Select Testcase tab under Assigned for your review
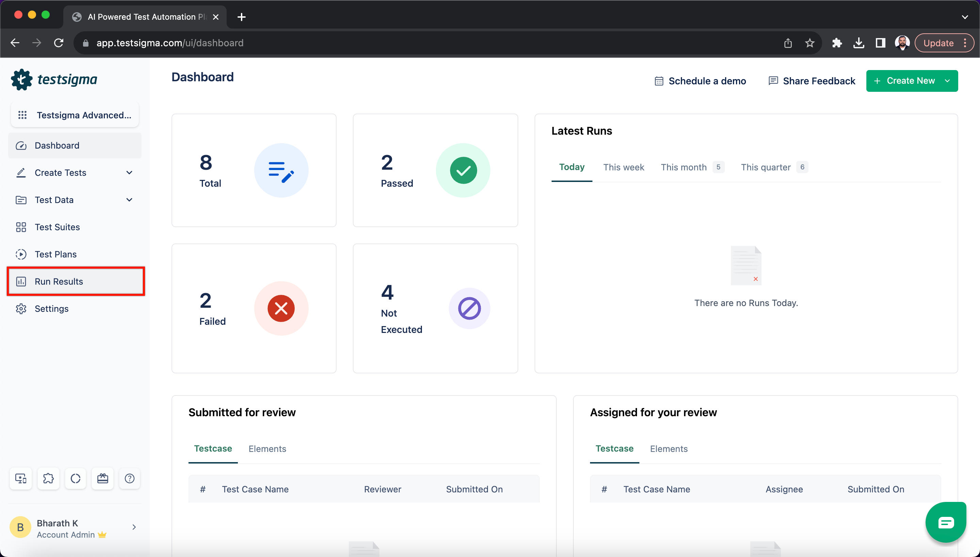Image resolution: width=980 pixels, height=557 pixels. pyautogui.click(x=615, y=449)
